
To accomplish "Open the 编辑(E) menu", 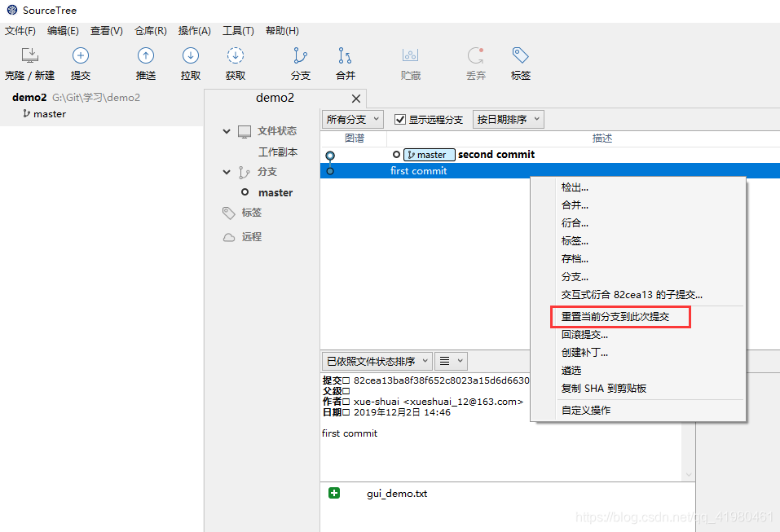I will 63,31.
